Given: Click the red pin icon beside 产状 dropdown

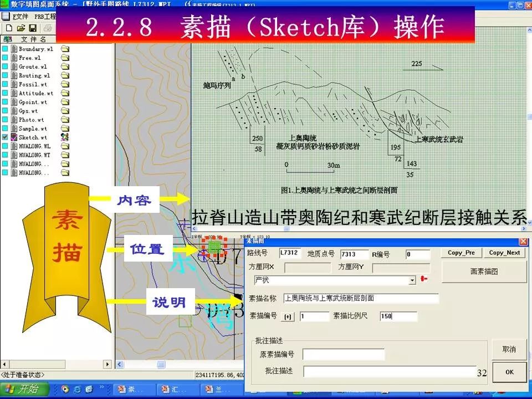Looking at the screenshot, I should [424, 279].
